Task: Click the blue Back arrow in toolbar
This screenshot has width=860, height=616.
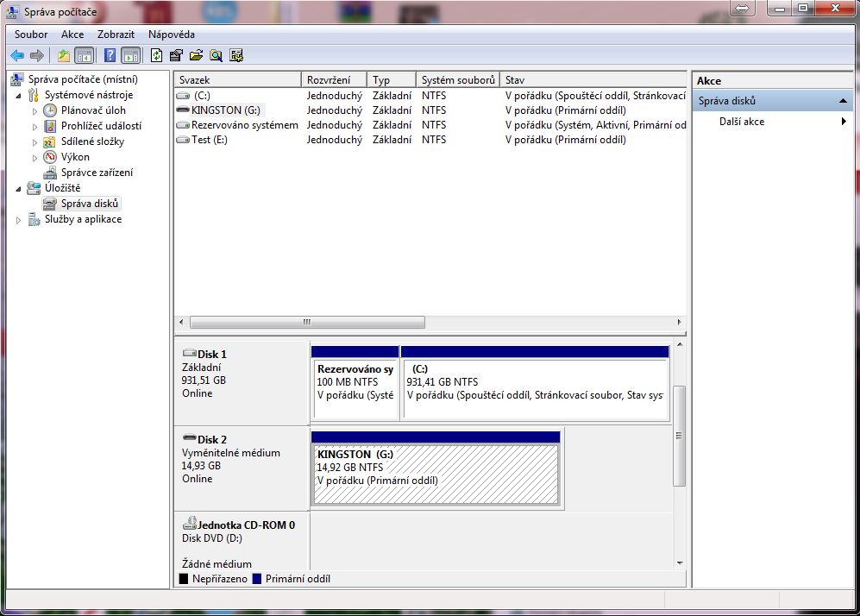Action: 17,55
